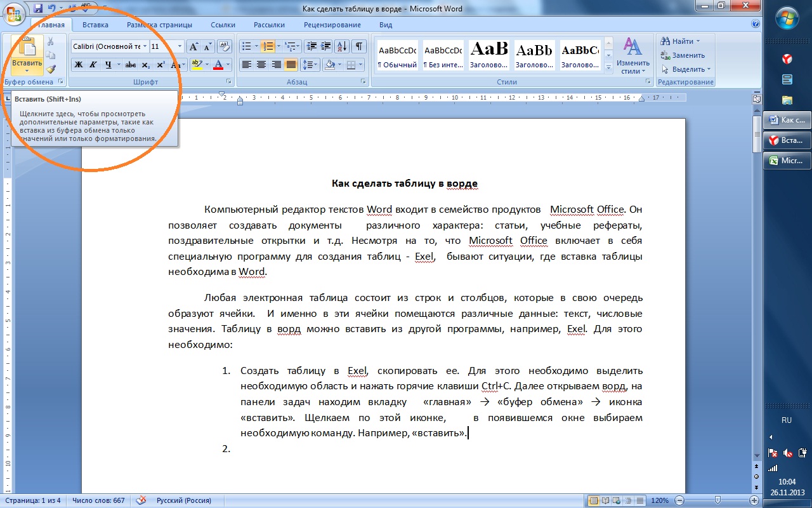Increase paragraph indent

tap(325, 46)
